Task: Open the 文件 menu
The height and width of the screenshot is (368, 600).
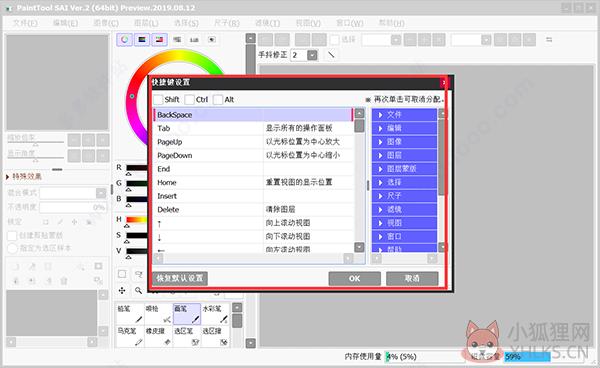Action: 25,23
